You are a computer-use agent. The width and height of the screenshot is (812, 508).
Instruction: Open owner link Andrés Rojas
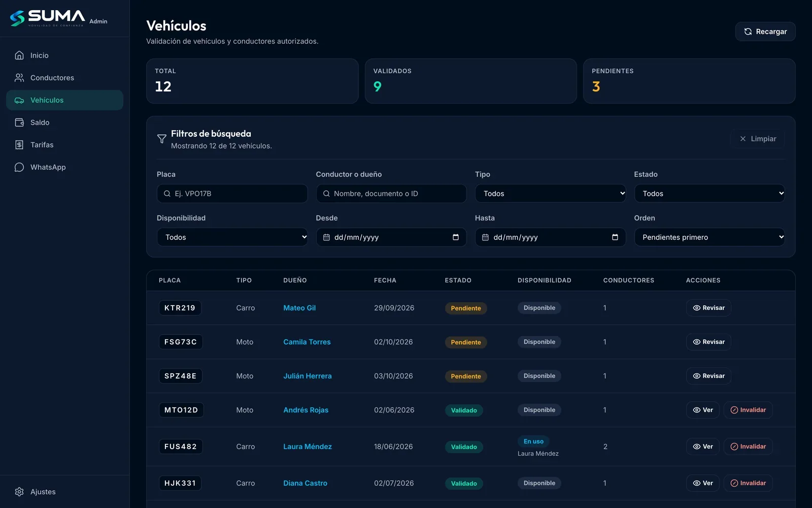tap(306, 410)
